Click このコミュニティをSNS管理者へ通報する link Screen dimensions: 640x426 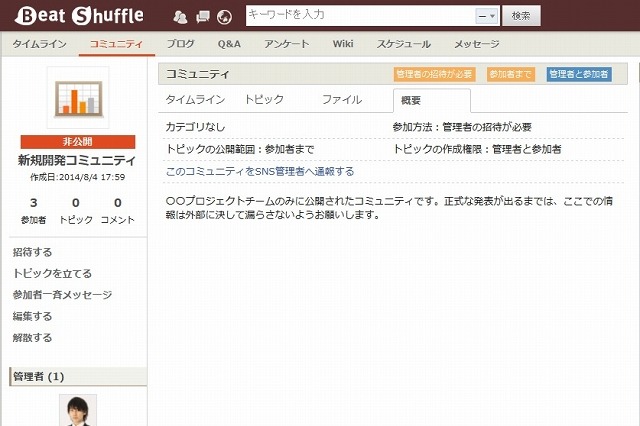click(x=260, y=171)
